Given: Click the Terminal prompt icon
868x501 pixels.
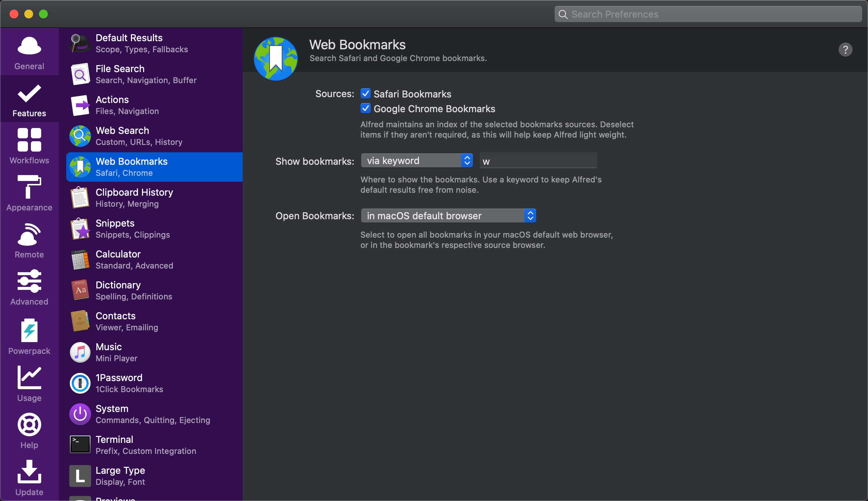Looking at the screenshot, I should [x=80, y=445].
